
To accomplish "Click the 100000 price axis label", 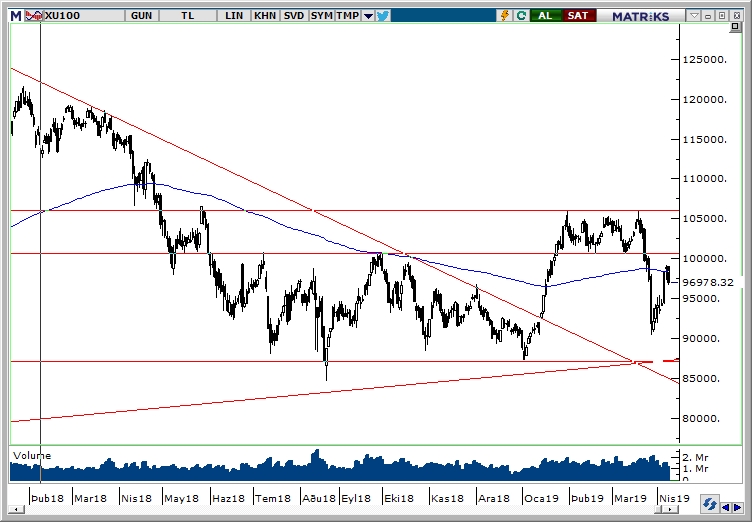I will click(705, 259).
